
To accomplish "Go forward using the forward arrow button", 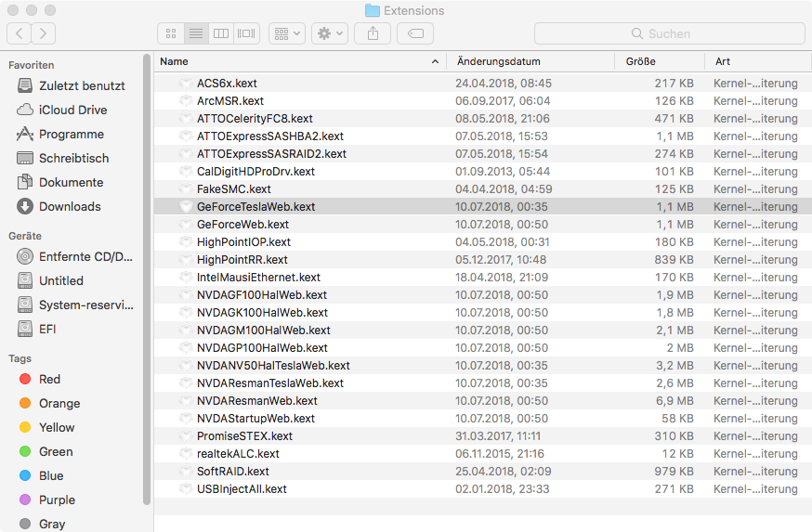I will pyautogui.click(x=44, y=33).
